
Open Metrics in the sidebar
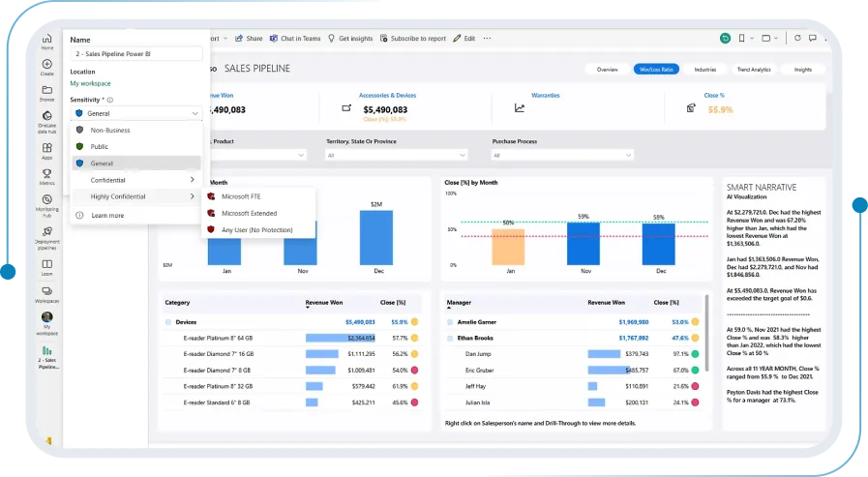(x=47, y=176)
